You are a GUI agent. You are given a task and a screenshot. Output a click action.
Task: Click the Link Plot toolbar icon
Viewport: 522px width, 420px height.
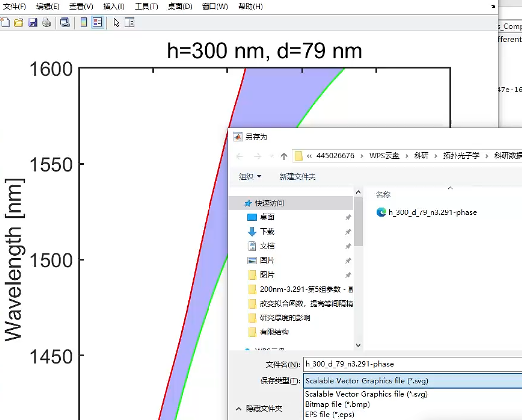click(65, 22)
